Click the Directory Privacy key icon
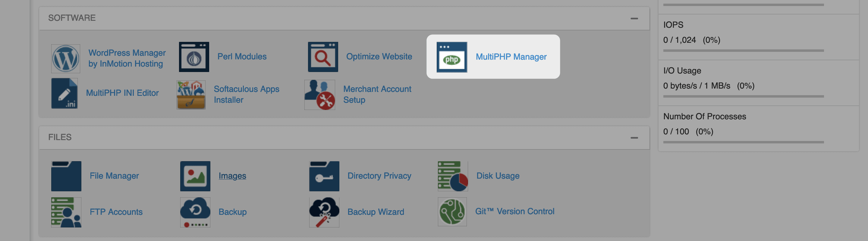The height and width of the screenshot is (241, 868). (324, 176)
